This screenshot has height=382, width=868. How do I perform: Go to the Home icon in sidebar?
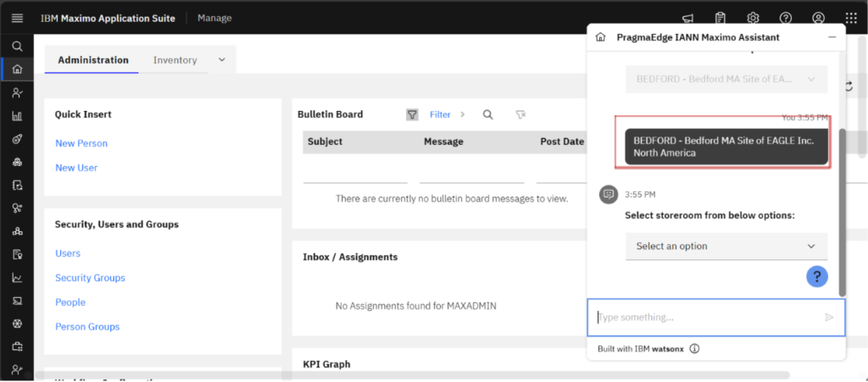pos(17,69)
